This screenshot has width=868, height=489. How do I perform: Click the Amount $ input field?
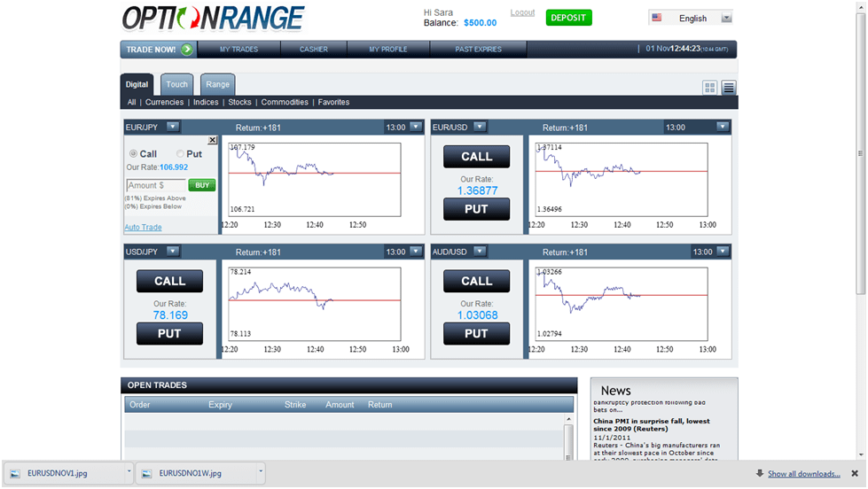coord(156,185)
